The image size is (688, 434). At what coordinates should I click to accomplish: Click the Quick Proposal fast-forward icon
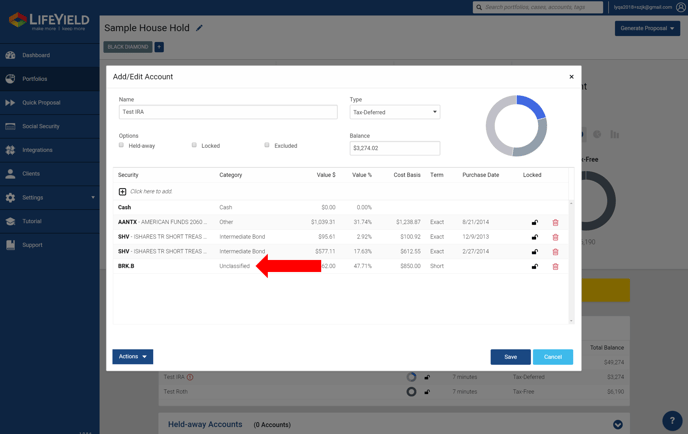10,103
